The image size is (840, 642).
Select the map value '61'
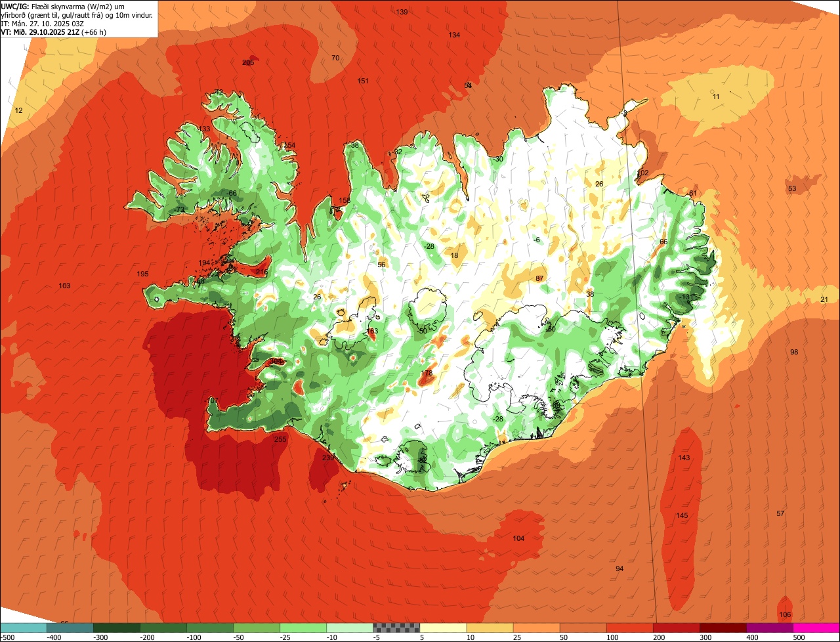(692, 193)
